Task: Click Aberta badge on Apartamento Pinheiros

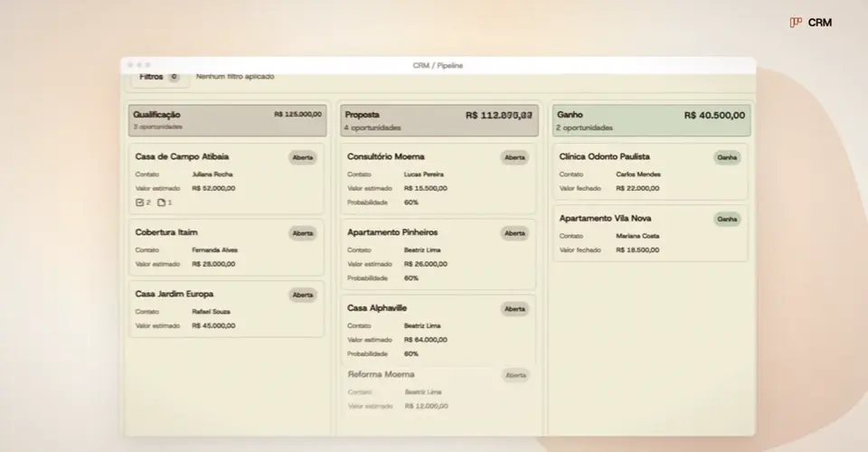Action: (514, 233)
